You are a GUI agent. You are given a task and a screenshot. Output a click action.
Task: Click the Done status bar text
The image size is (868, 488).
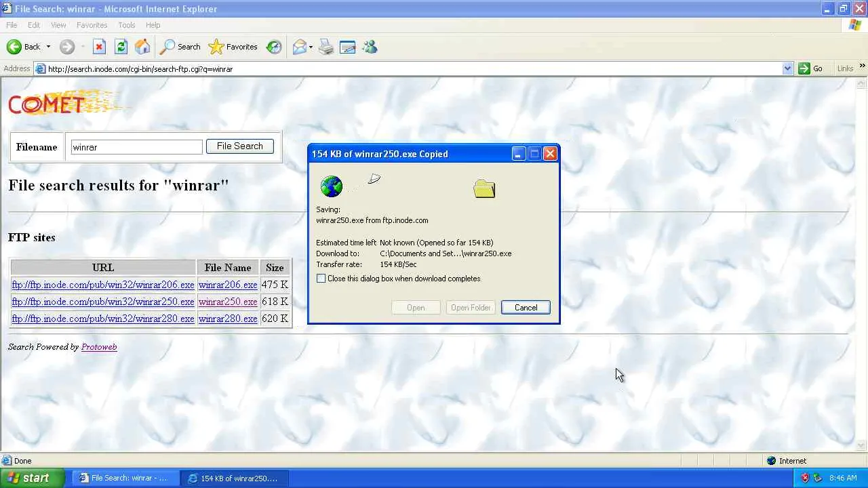23,461
